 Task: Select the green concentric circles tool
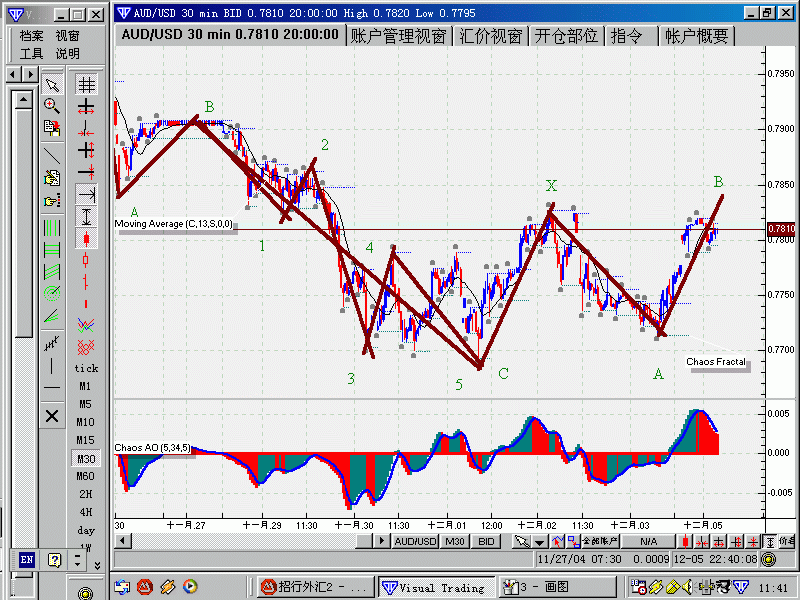[52, 293]
